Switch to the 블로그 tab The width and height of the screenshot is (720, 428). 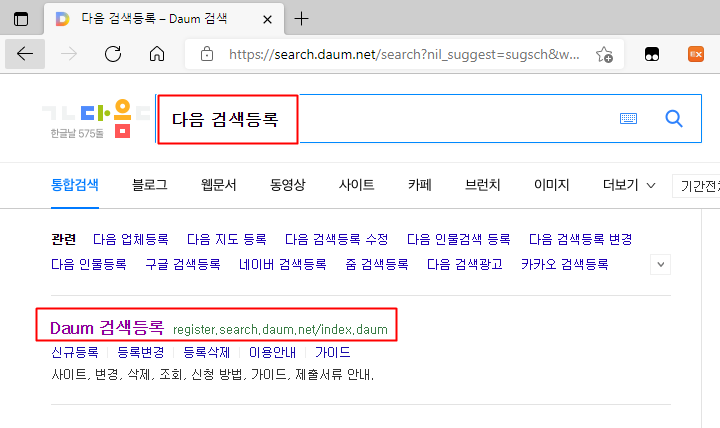point(150,185)
